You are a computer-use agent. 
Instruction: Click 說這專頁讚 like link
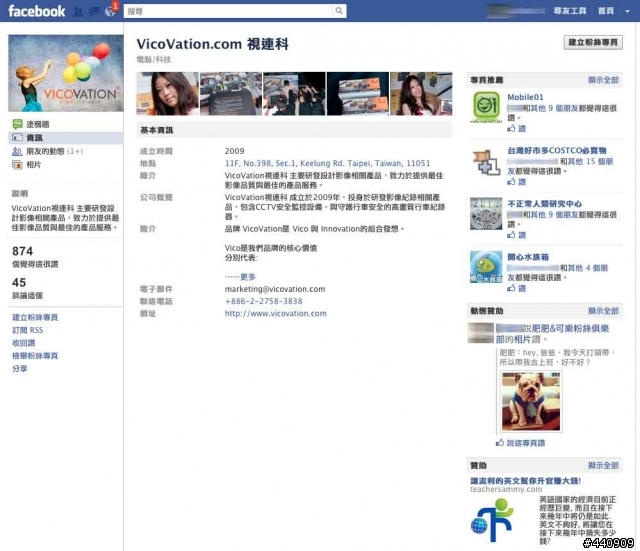pos(525,443)
